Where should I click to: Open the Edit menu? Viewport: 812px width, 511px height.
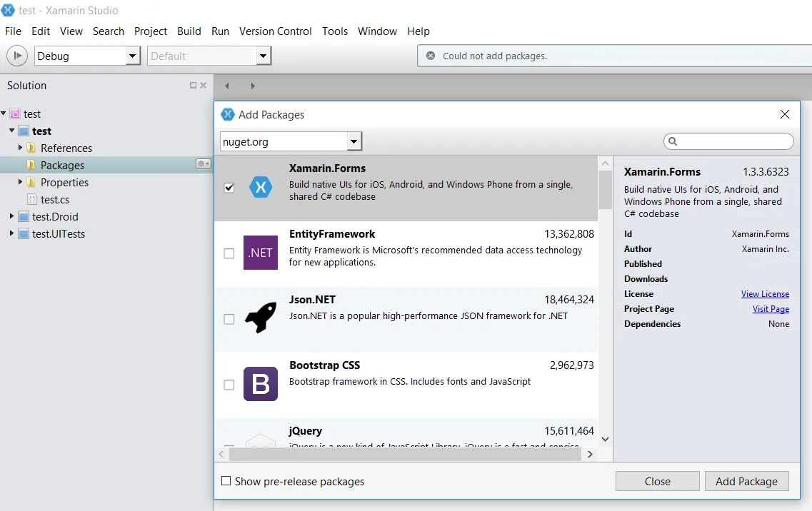41,31
